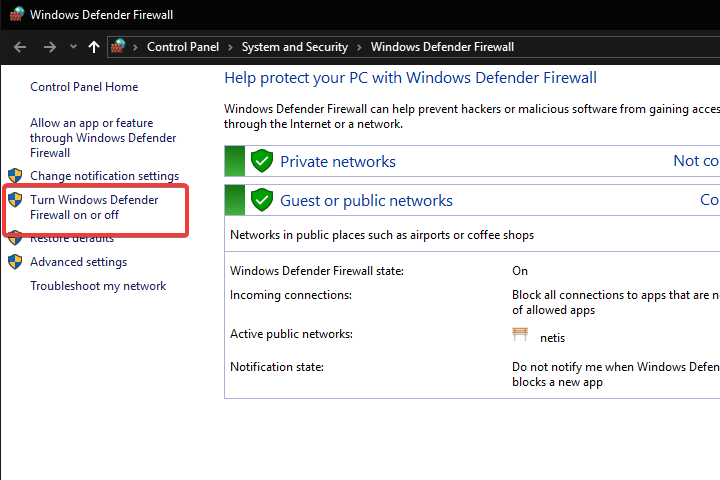
Task: Click shield icon beside Change notification settings
Action: (15, 175)
